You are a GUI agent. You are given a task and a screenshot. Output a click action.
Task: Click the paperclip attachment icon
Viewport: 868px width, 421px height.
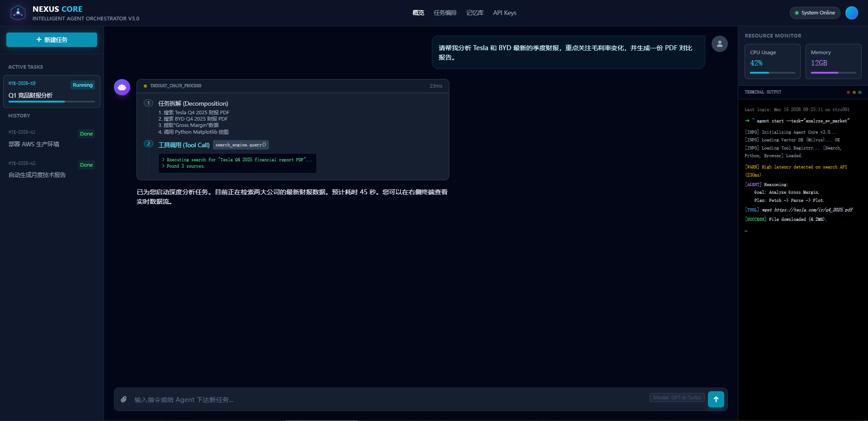point(124,399)
